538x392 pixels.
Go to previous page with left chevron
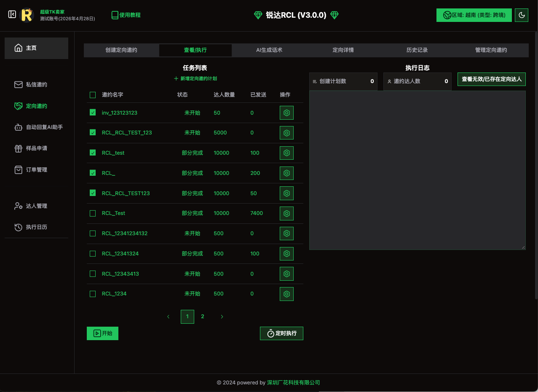(169, 317)
